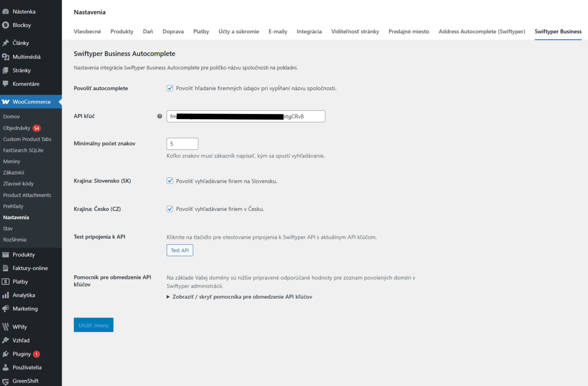This screenshot has width=588, height=386.
Task: Click the WooCommerce logo icon
Action: pos(6,102)
